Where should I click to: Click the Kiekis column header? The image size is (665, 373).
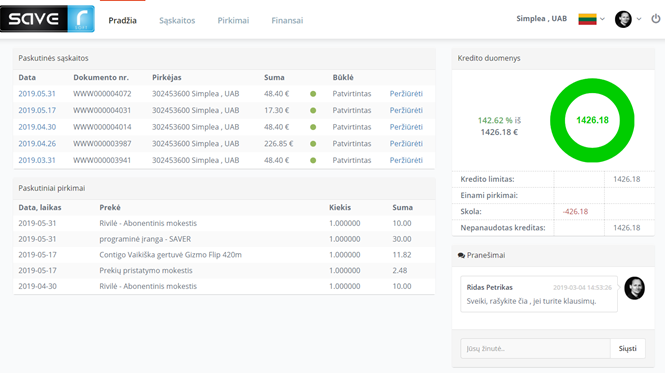tap(340, 208)
